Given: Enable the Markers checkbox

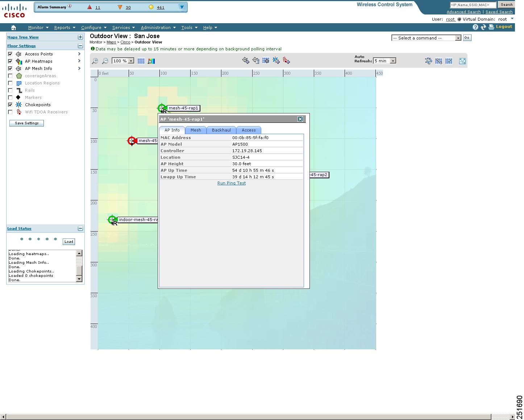Looking at the screenshot, I should [x=10, y=97].
